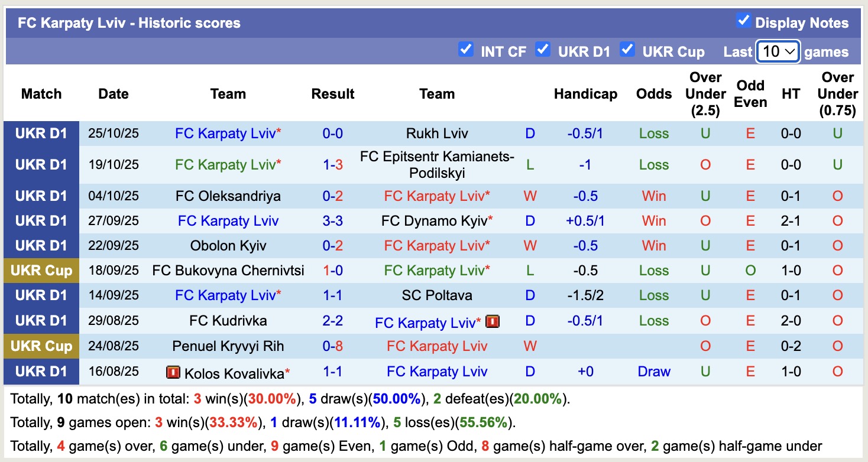The image size is (868, 462).
Task: Toggle off the UKR Cup checkbox
Action: [x=627, y=49]
